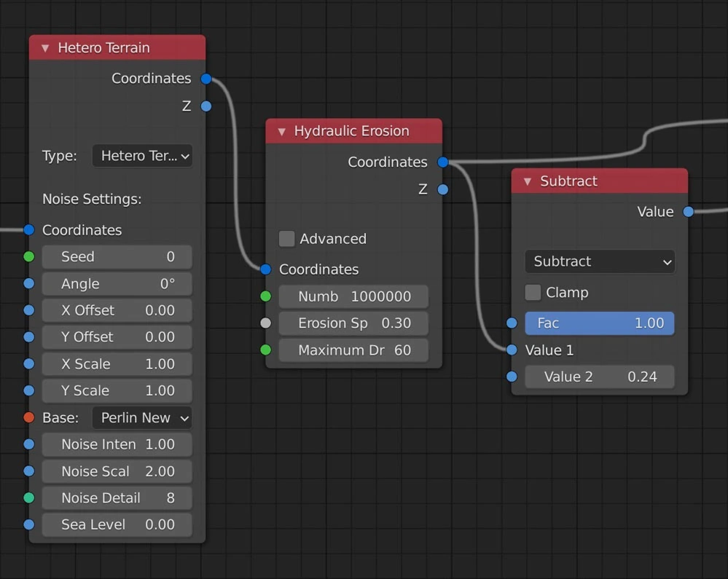Click the orange Base input socket on Hetero Terrain
The width and height of the screenshot is (728, 579).
(x=28, y=417)
